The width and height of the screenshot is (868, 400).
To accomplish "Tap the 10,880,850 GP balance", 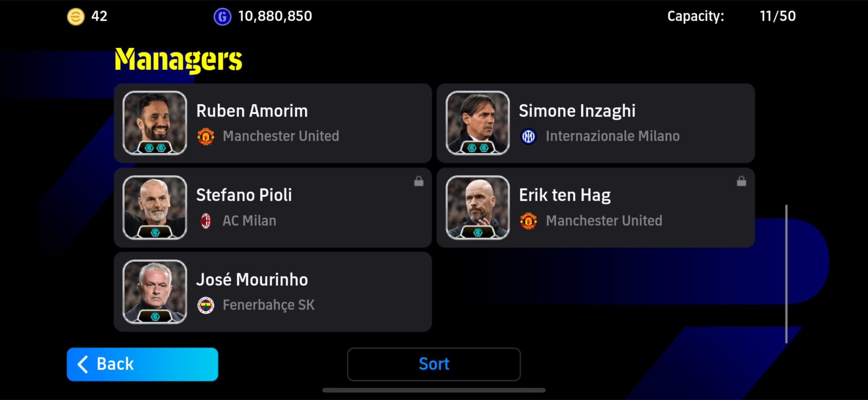I will [275, 16].
